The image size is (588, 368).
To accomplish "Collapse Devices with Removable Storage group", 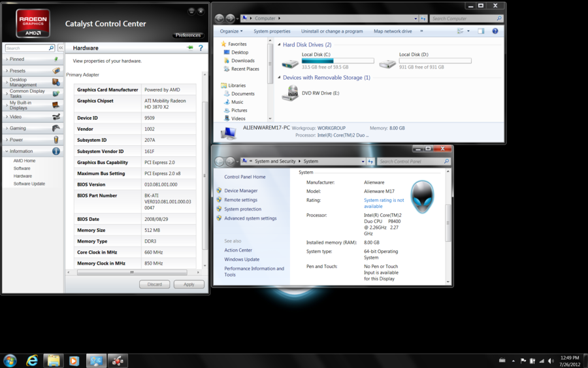I will click(279, 77).
